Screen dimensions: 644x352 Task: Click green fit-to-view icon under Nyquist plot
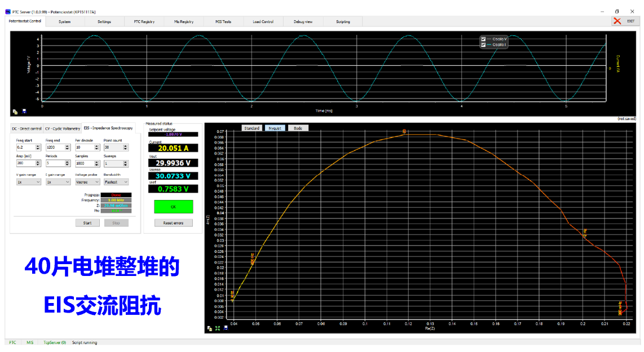(x=218, y=328)
